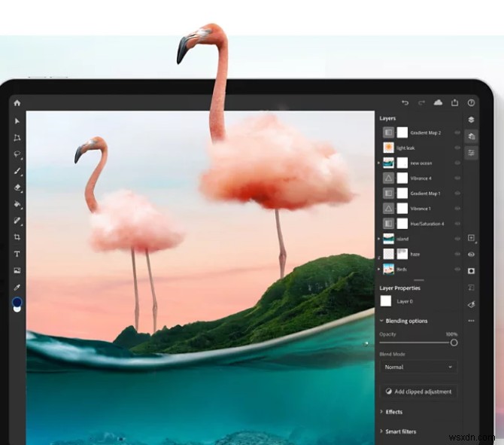Image resolution: width=504 pixels, height=445 pixels.
Task: Switch to detailed layer view icon
Action: (471, 136)
